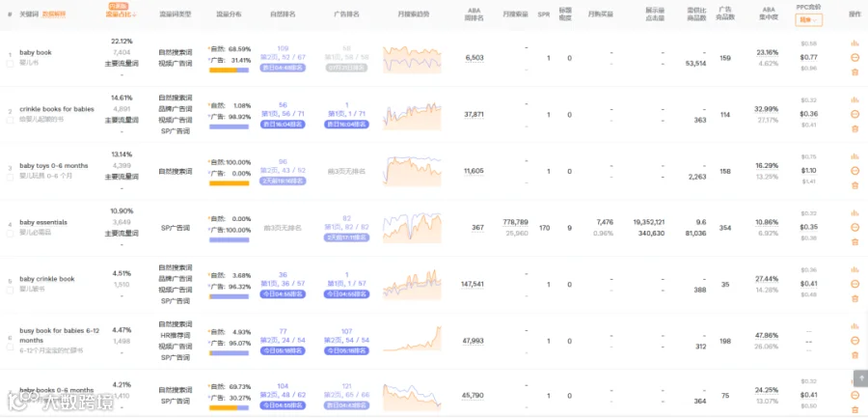The width and height of the screenshot is (868, 418).
Task: Tick the checkbox for busy book for babies
Action: point(10,347)
